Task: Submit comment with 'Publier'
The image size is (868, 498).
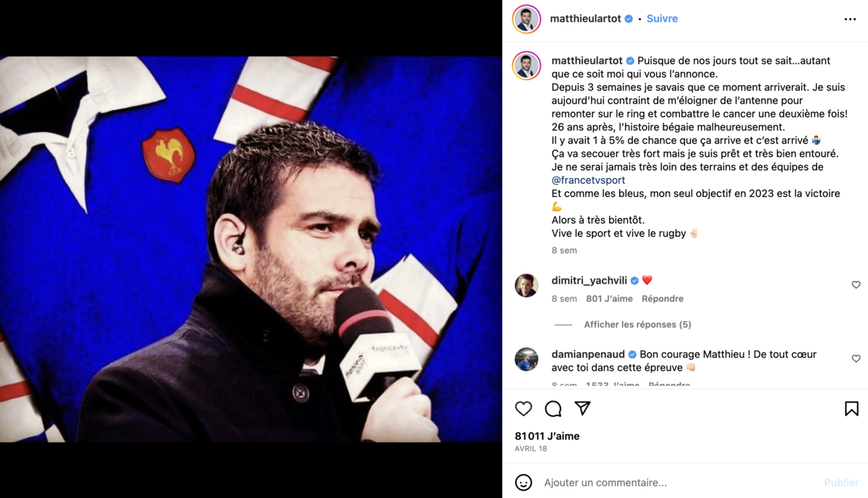Action: (841, 482)
